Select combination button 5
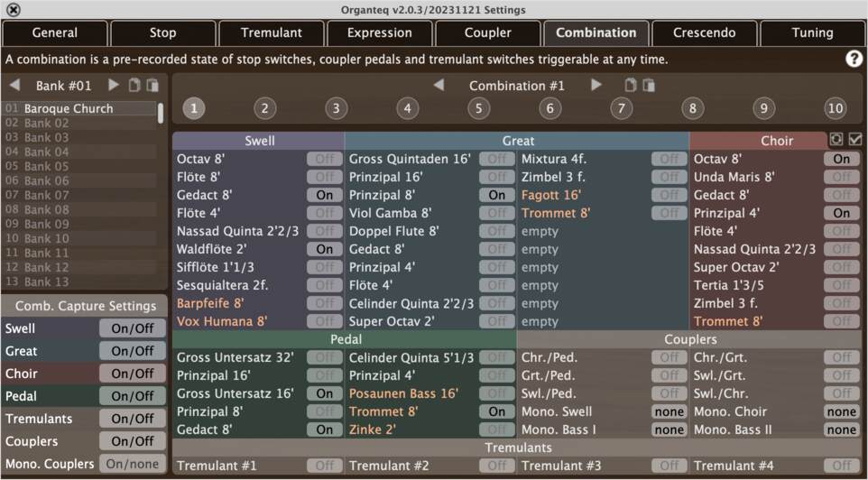Viewport: 868px width, 480px height. [x=479, y=108]
